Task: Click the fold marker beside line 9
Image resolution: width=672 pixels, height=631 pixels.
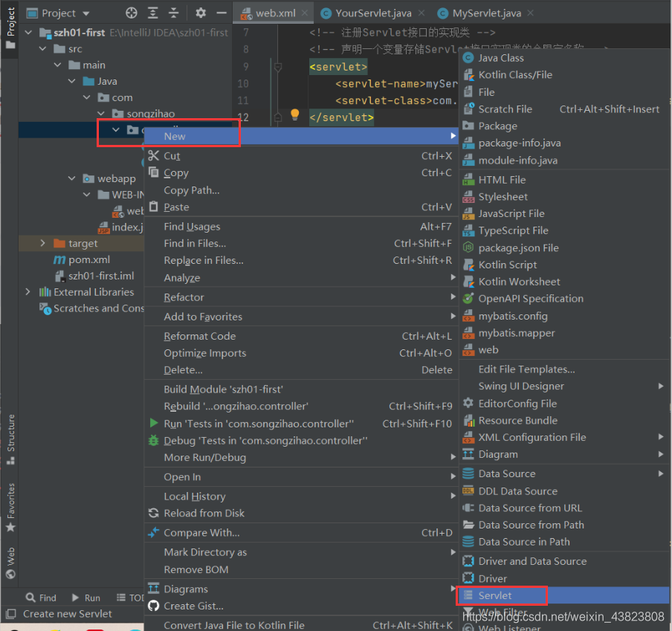Action: pos(278,67)
